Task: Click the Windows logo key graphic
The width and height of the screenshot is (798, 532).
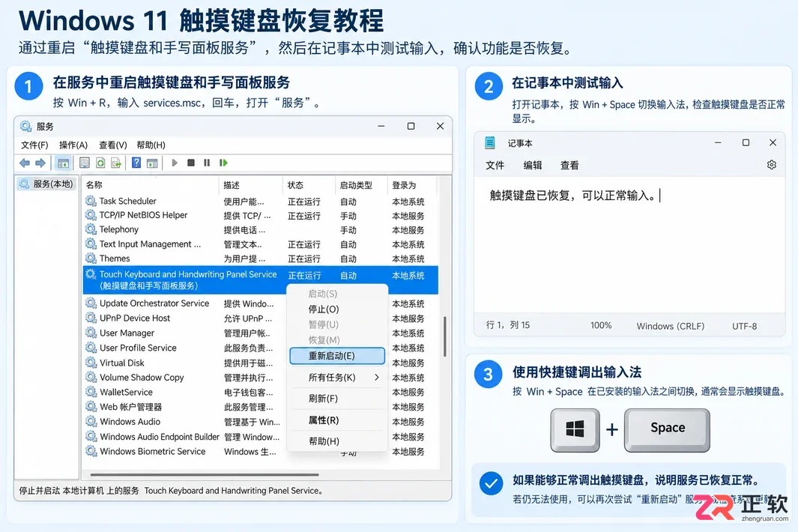Action: click(x=575, y=429)
